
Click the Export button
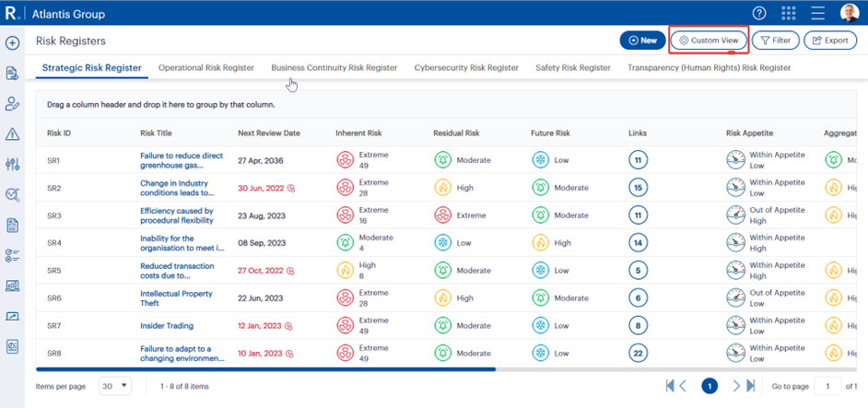coord(830,41)
